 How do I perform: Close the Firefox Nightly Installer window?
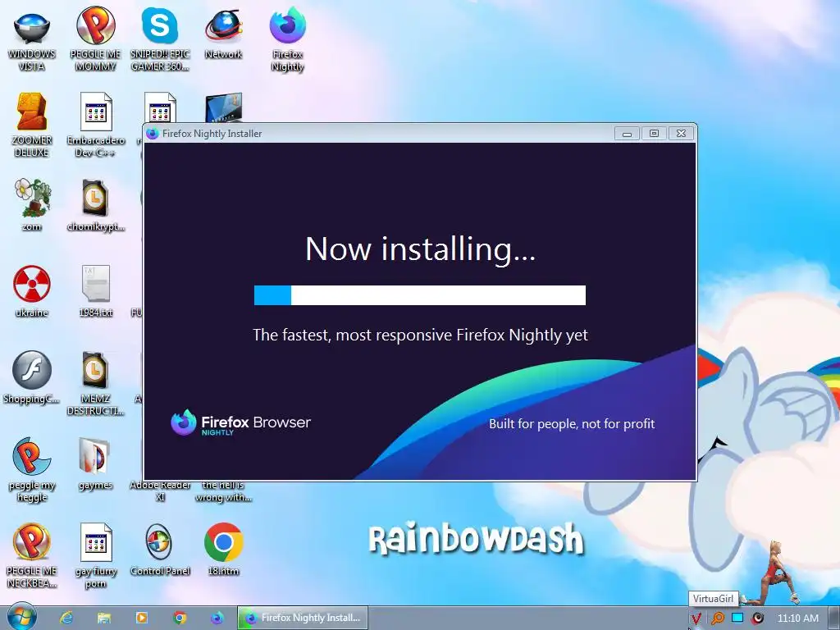coord(681,134)
